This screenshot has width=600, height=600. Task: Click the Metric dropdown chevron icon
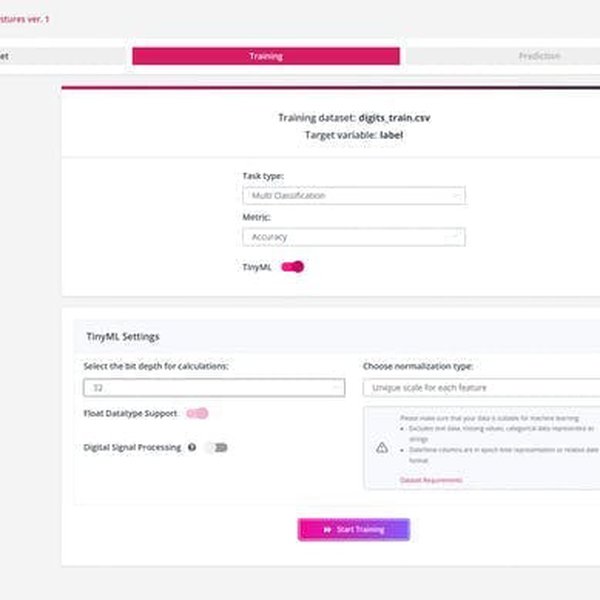pos(457,237)
